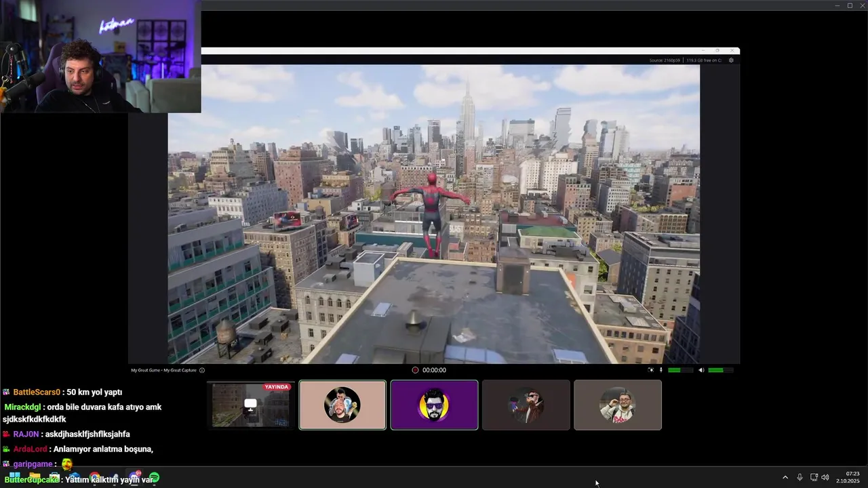The width and height of the screenshot is (868, 488).
Task: Click the taskbar microphone tray icon
Action: [x=800, y=478]
